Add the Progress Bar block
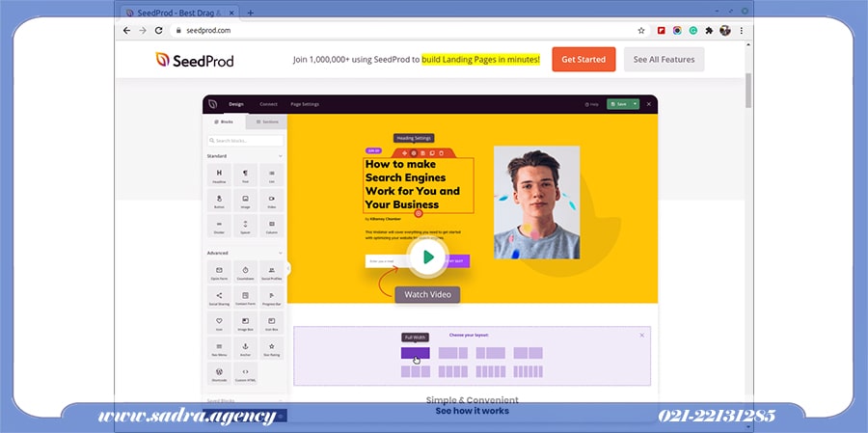The image size is (868, 433). tap(271, 297)
